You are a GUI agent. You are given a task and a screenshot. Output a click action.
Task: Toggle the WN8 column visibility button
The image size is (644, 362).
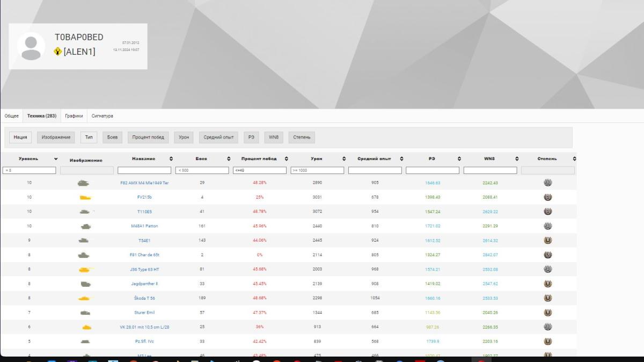[x=273, y=137]
